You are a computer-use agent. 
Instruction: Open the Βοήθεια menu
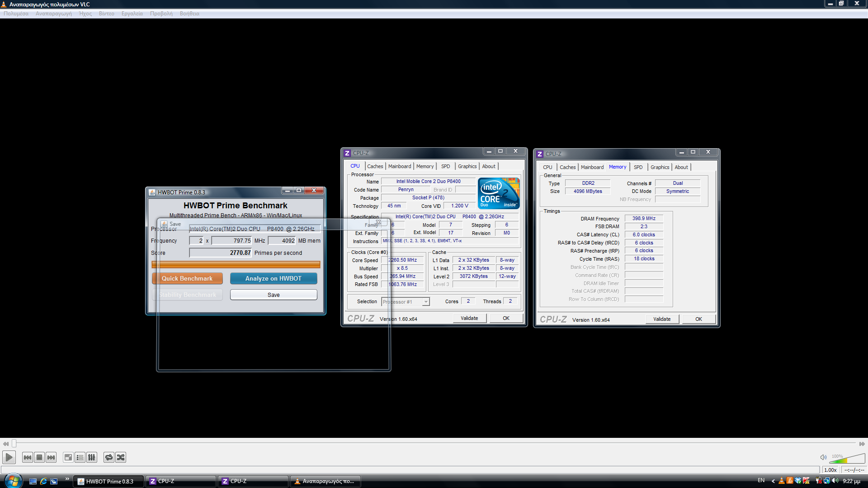189,14
